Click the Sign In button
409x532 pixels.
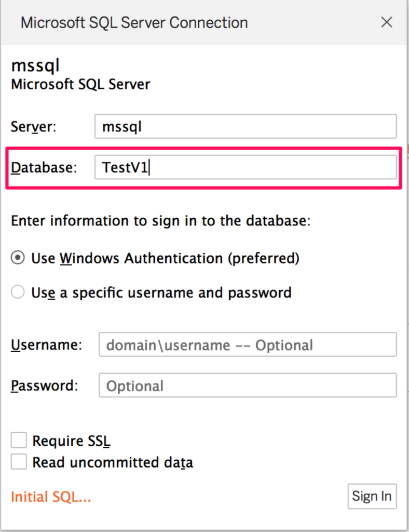click(372, 496)
